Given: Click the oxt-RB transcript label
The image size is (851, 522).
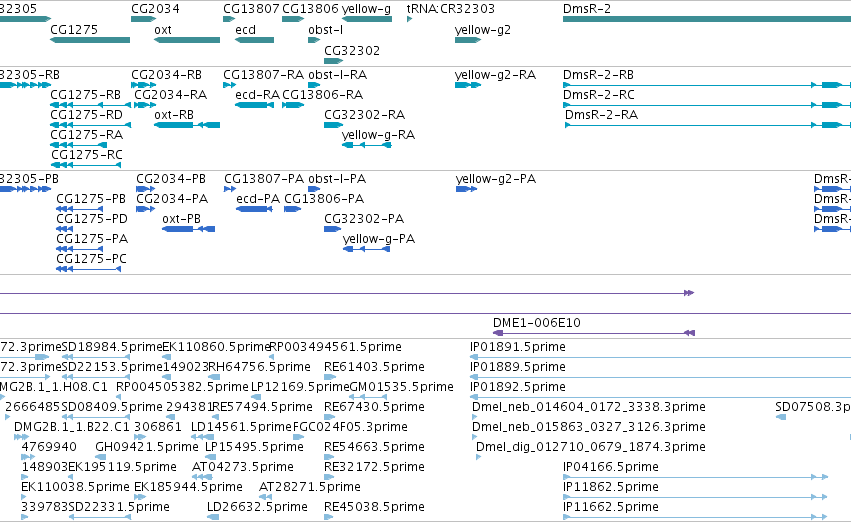Looking at the screenshot, I should (x=174, y=114).
